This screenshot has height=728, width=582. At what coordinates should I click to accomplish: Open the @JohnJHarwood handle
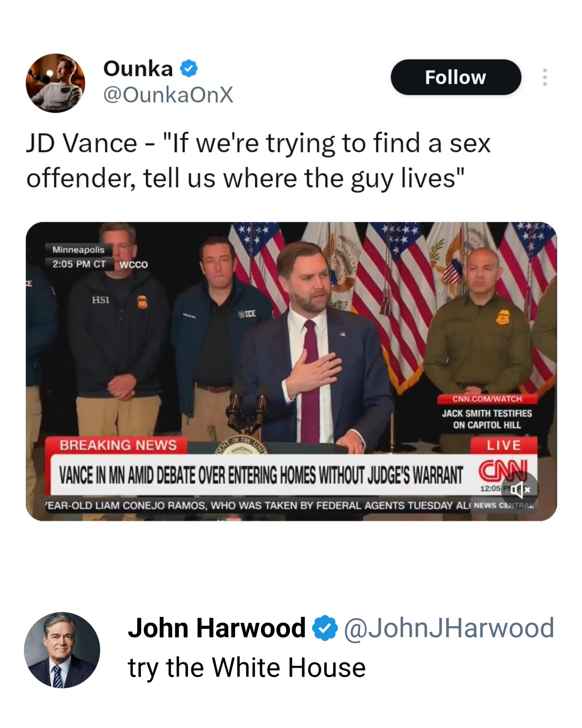449,628
